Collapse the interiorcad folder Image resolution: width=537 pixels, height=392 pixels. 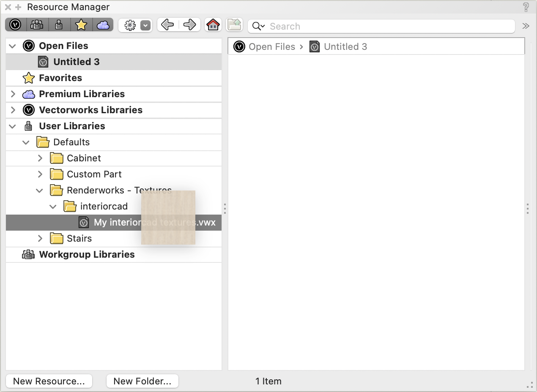click(x=53, y=206)
